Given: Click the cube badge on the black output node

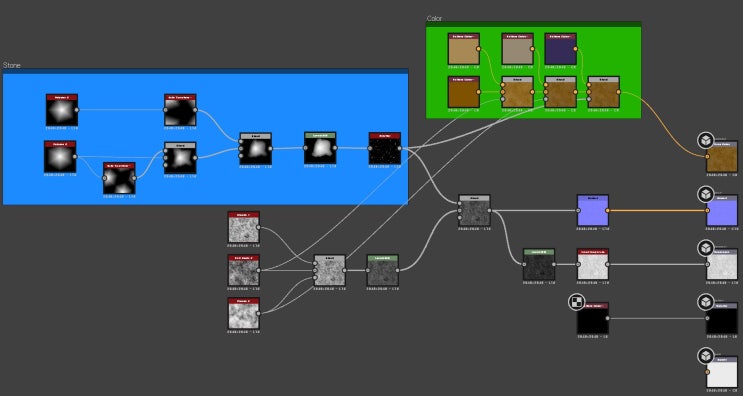Looking at the screenshot, I should click(706, 302).
